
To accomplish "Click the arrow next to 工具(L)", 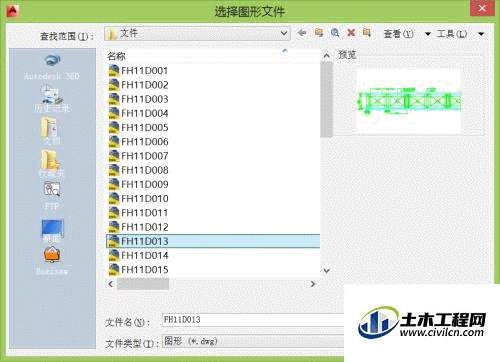I will pyautogui.click(x=481, y=34).
